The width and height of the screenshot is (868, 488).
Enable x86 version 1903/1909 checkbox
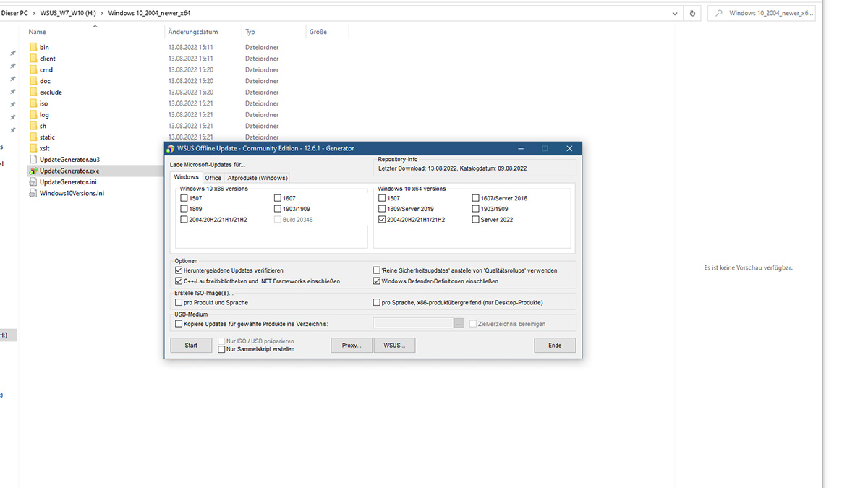point(278,209)
